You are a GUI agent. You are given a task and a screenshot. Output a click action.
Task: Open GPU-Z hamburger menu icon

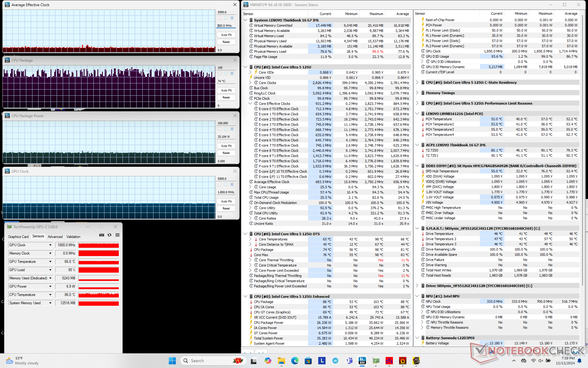(117, 235)
